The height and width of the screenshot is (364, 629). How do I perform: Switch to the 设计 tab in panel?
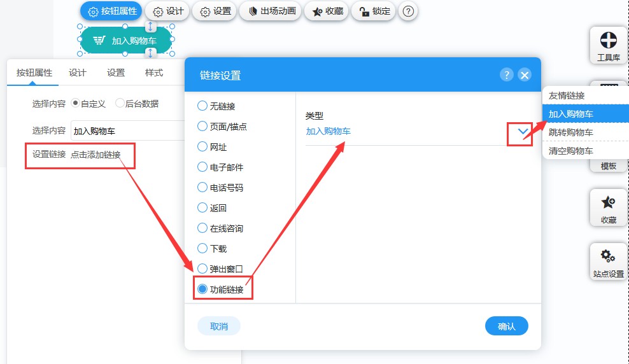pos(77,73)
